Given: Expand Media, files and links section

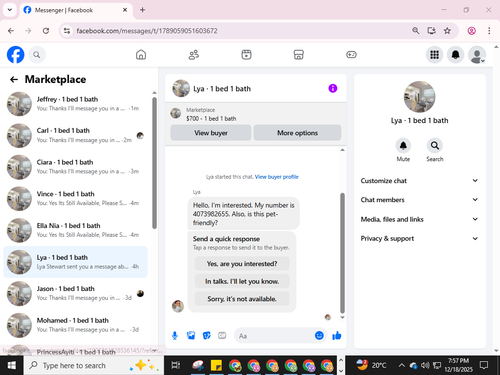Looking at the screenshot, I should point(419,219).
